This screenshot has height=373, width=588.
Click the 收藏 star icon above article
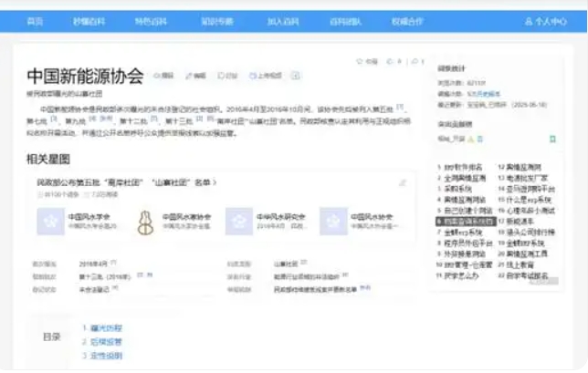(359, 61)
